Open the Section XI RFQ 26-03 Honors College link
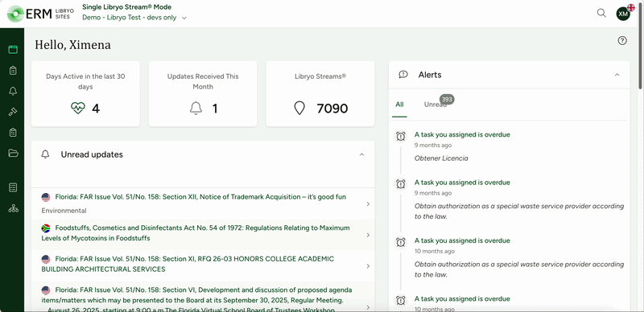Screen dimensions: 644x312 click(188, 265)
